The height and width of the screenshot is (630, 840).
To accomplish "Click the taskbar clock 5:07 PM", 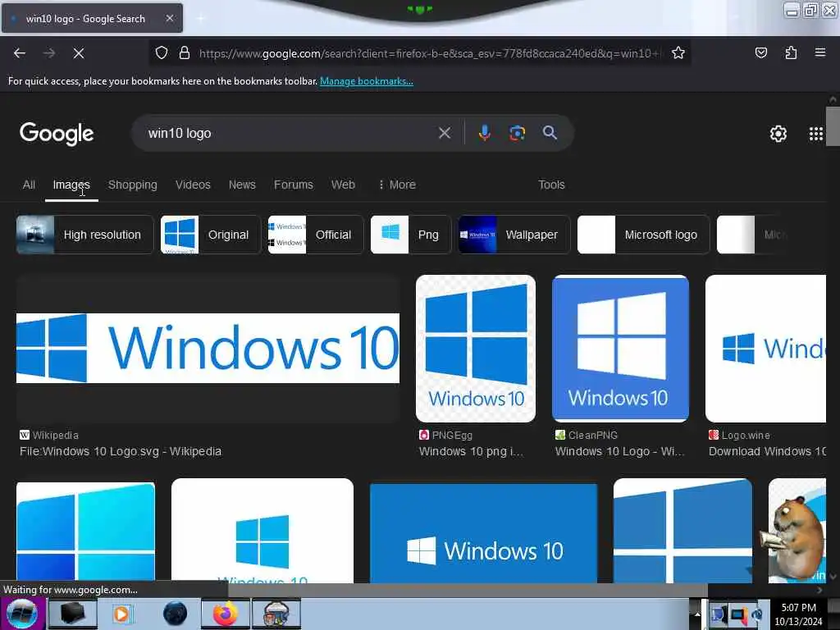I will point(798,608).
